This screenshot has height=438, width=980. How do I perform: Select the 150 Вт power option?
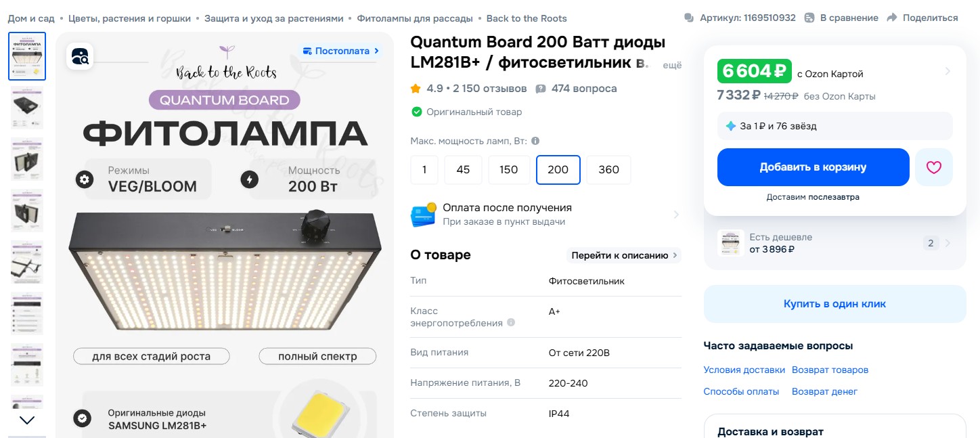tap(509, 170)
